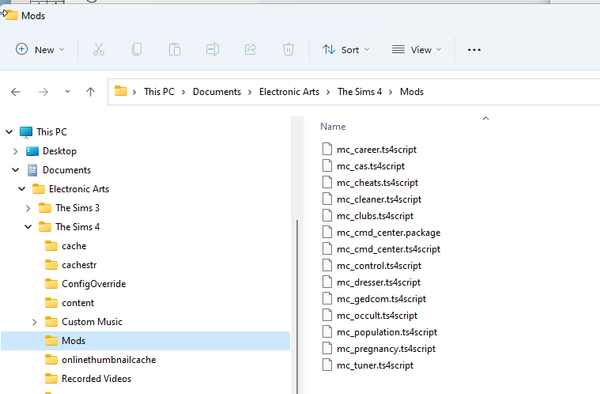600x394 pixels.
Task: Select the Custom Music folder
Action: 92,322
